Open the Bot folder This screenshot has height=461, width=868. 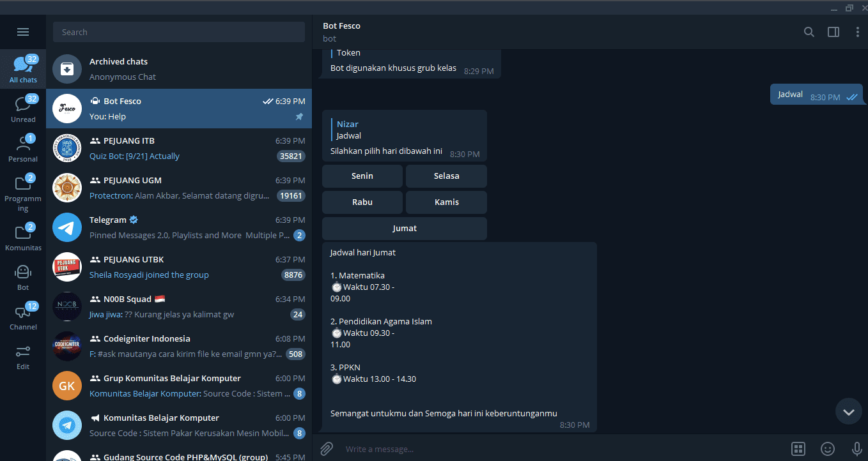pos(23,277)
